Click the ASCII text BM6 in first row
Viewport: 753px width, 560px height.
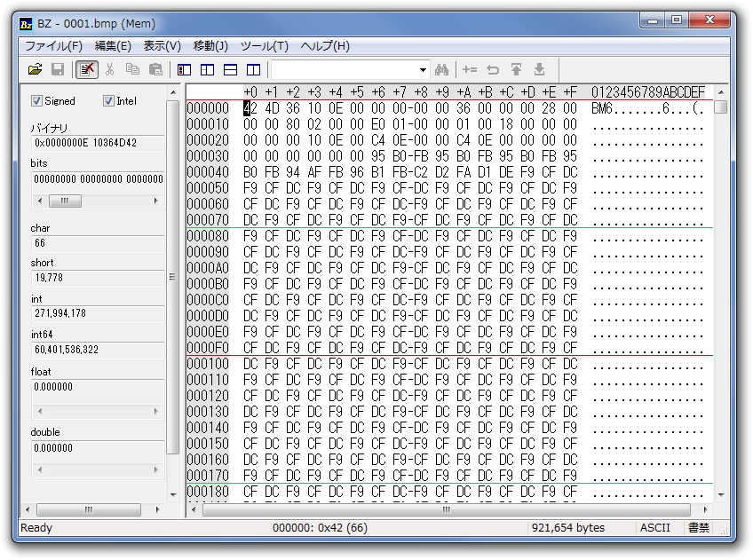click(x=602, y=108)
